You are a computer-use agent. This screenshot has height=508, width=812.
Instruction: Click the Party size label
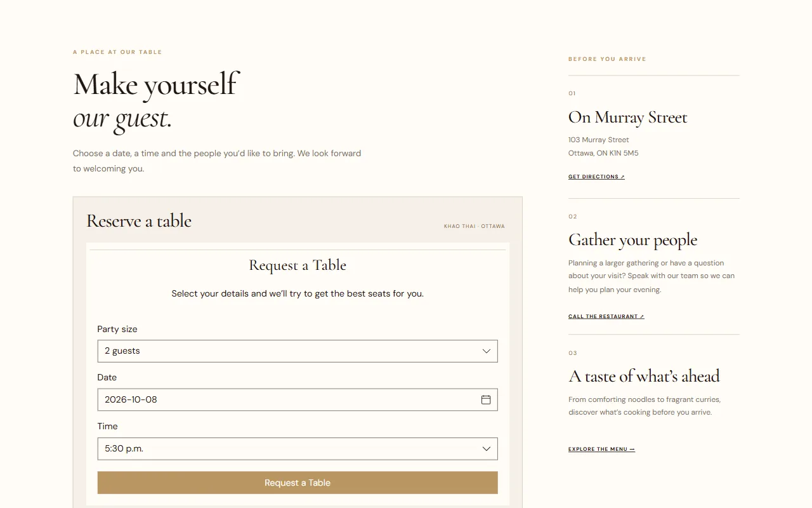point(117,329)
